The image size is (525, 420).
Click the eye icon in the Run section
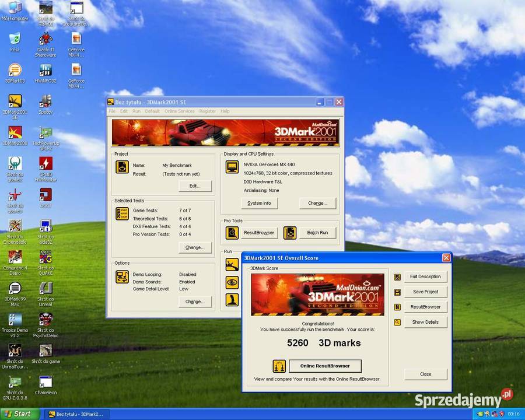tap(232, 282)
